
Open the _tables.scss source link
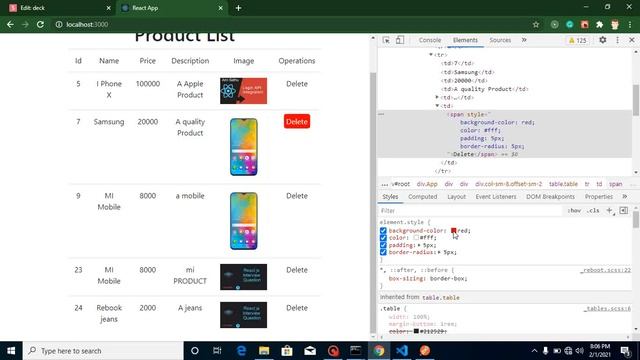pos(607,309)
